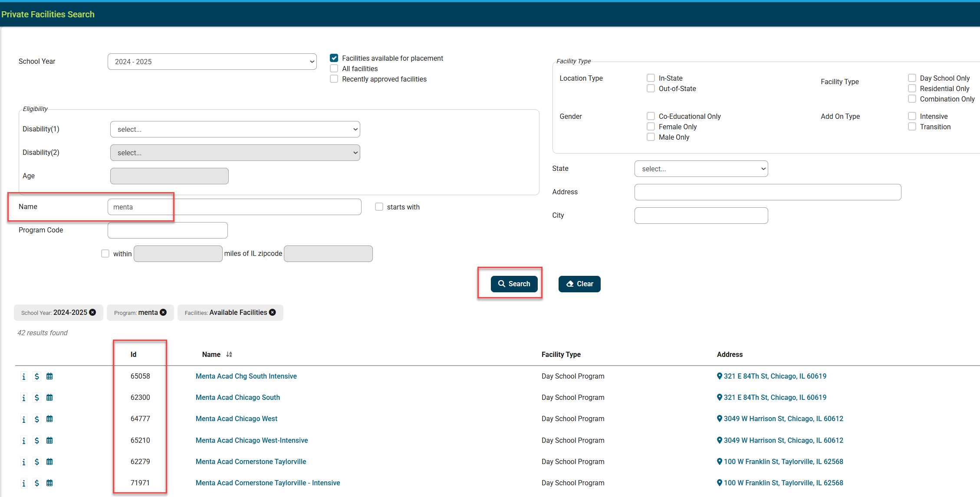The image size is (980, 497).
Task: Open the State dropdown
Action: [701, 169]
